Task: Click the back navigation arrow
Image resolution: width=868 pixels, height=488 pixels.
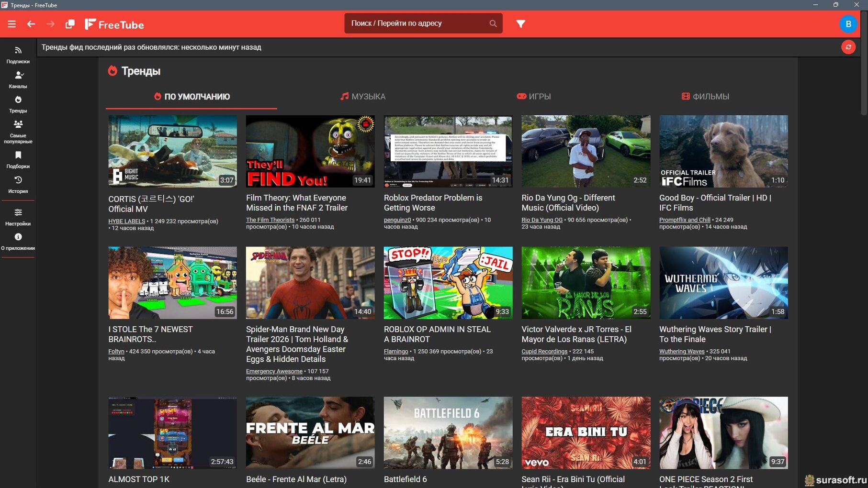Action: (x=31, y=24)
